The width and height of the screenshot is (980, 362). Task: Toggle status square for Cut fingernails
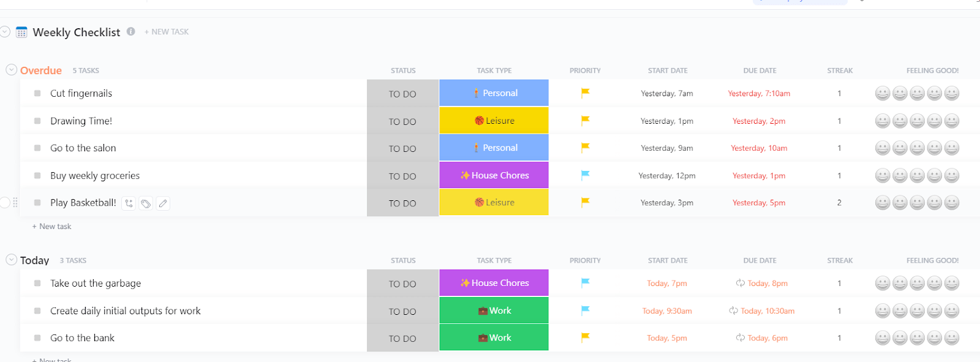click(37, 94)
